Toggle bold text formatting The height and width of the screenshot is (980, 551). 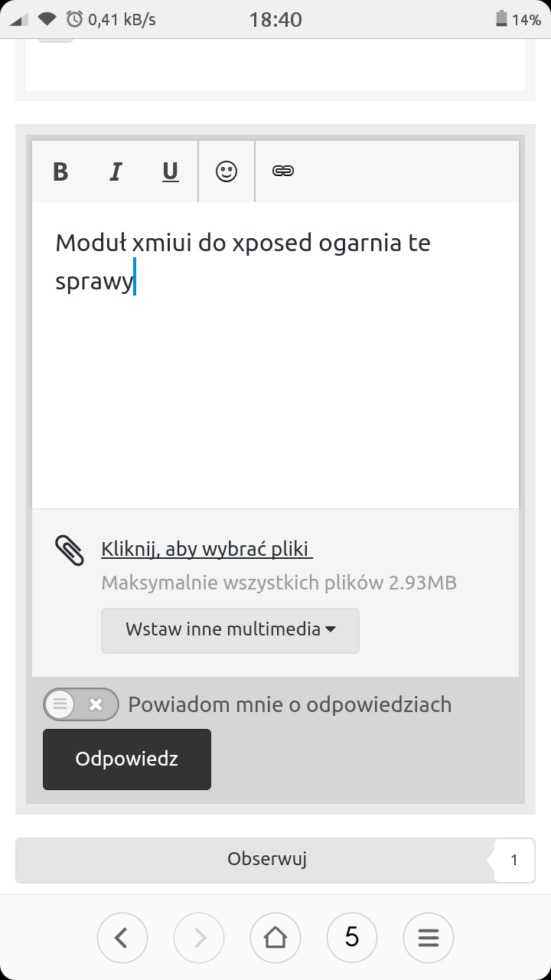pyautogui.click(x=60, y=171)
